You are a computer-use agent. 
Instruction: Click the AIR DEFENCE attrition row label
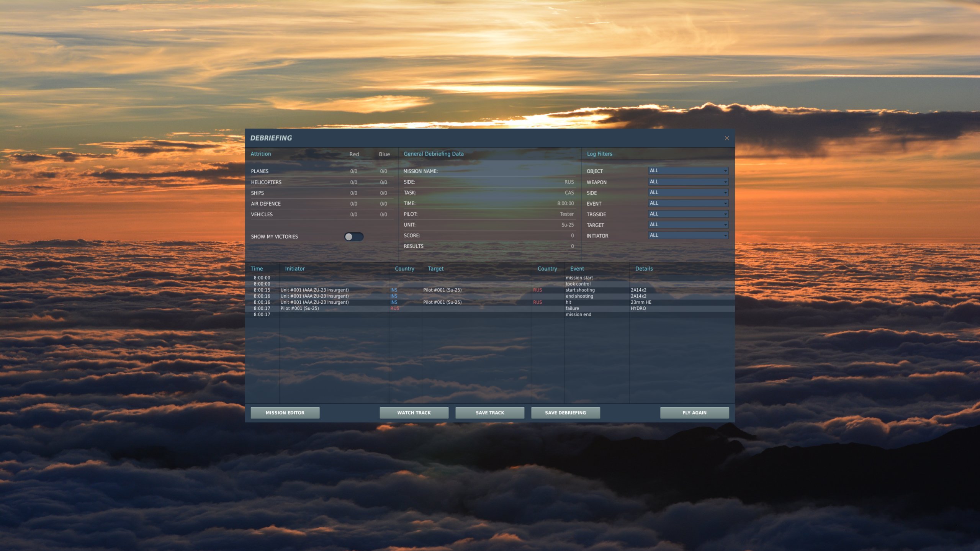[266, 204]
